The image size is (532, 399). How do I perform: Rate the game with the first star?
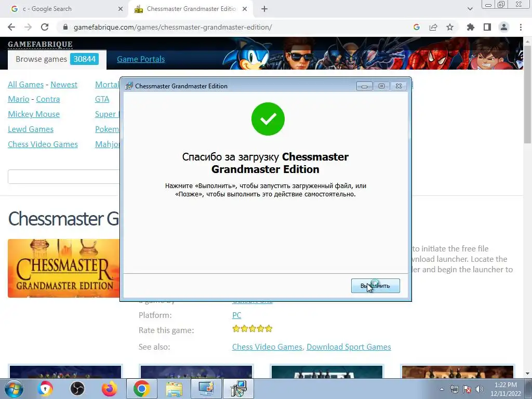[x=236, y=328]
